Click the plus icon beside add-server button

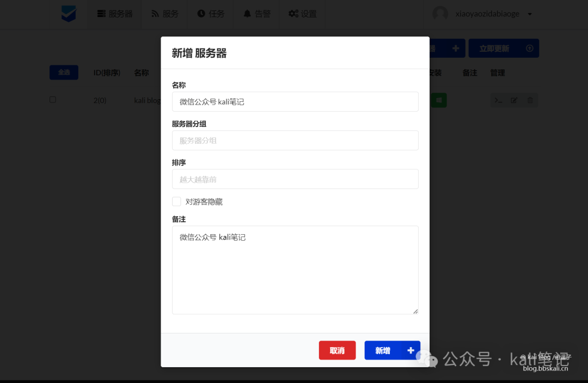coord(456,48)
